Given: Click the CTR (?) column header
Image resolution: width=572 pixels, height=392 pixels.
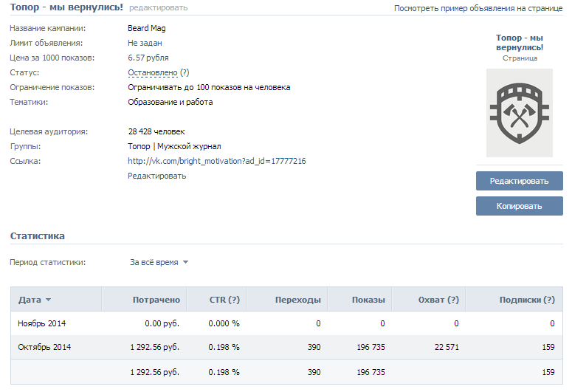Looking at the screenshot, I should (x=224, y=300).
